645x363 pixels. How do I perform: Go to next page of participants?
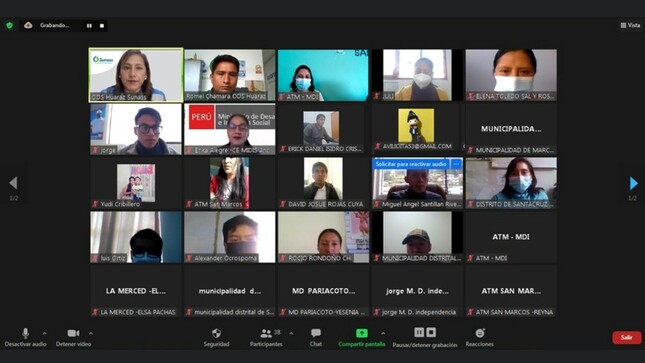pos(633,183)
